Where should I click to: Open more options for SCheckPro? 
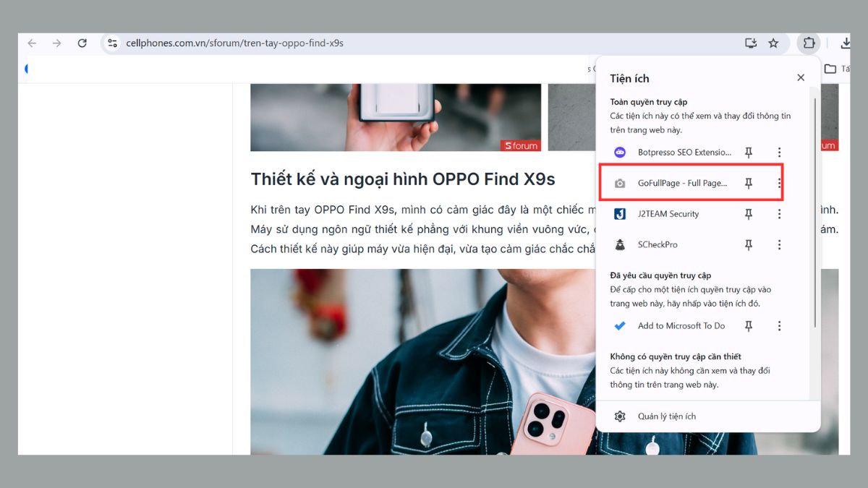pos(779,245)
